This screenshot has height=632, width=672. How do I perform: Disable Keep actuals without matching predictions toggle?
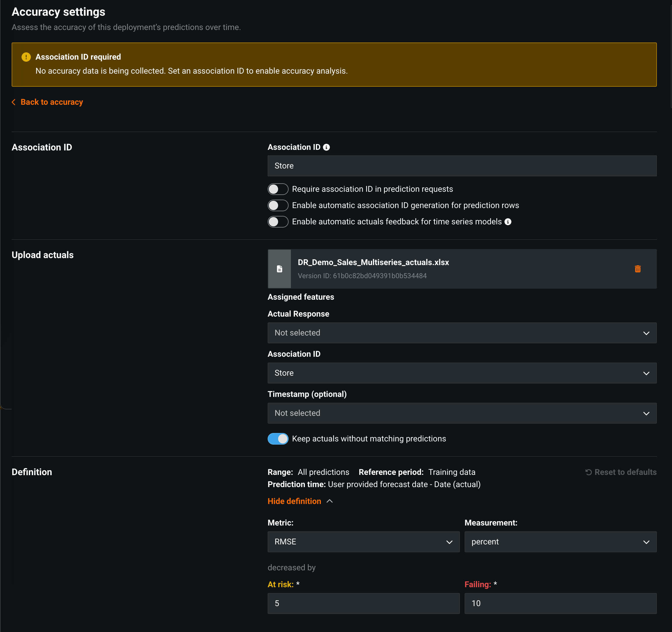(x=278, y=439)
